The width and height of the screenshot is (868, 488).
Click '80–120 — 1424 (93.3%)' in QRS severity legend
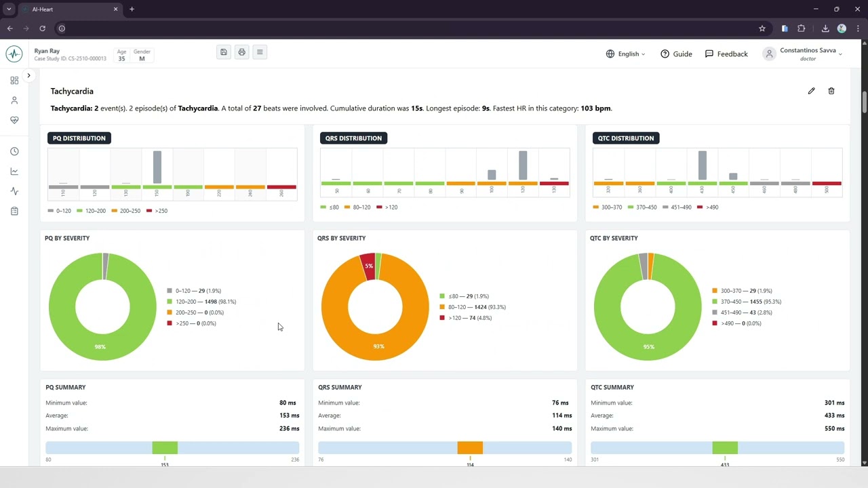point(473,307)
